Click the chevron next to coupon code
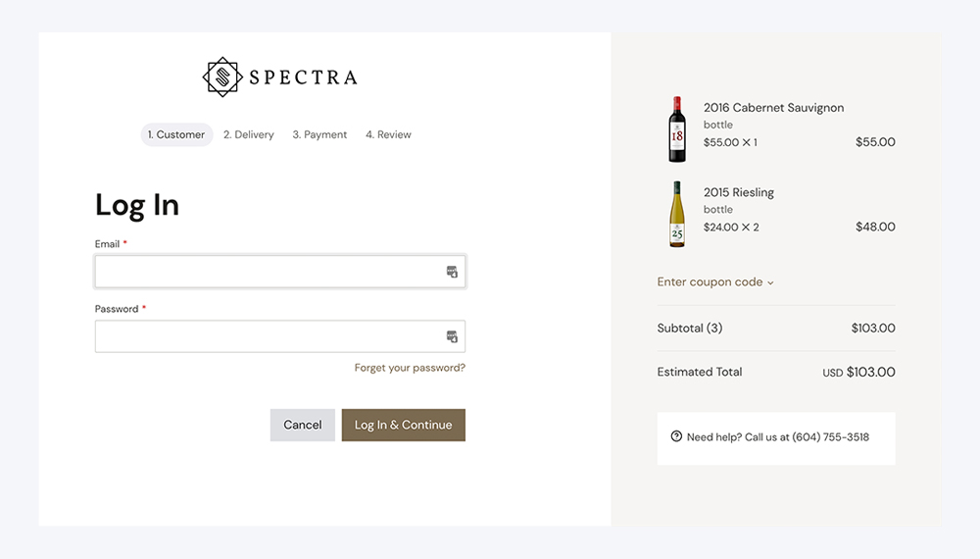Image resolution: width=980 pixels, height=559 pixels. (x=770, y=283)
